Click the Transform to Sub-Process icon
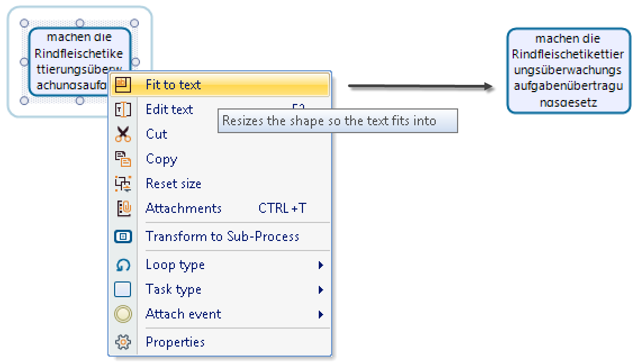The width and height of the screenshot is (642, 364). tap(123, 236)
